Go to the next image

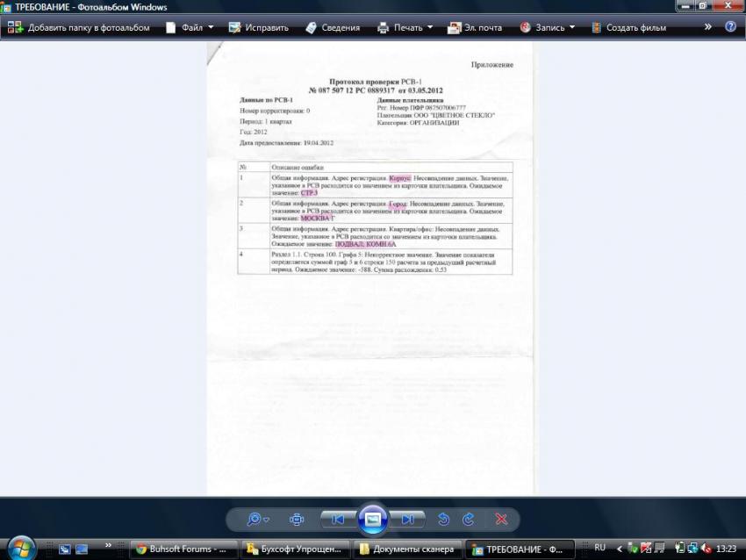[x=408, y=519]
